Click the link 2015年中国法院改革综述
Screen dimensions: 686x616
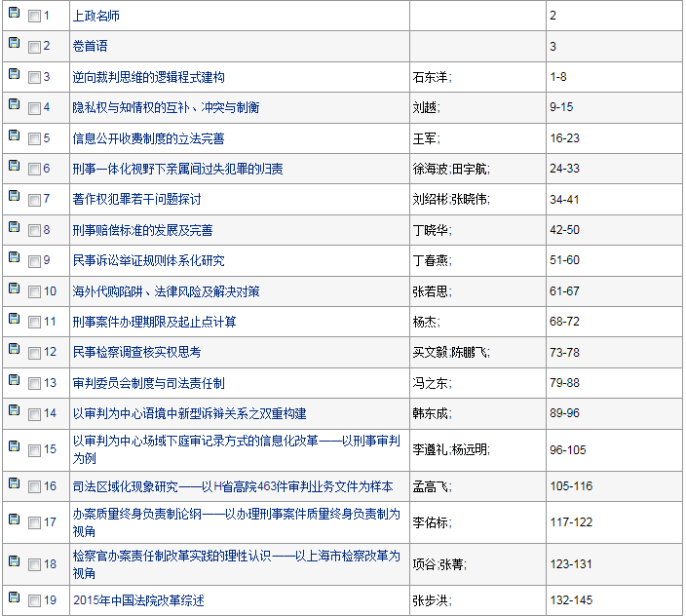(138, 600)
